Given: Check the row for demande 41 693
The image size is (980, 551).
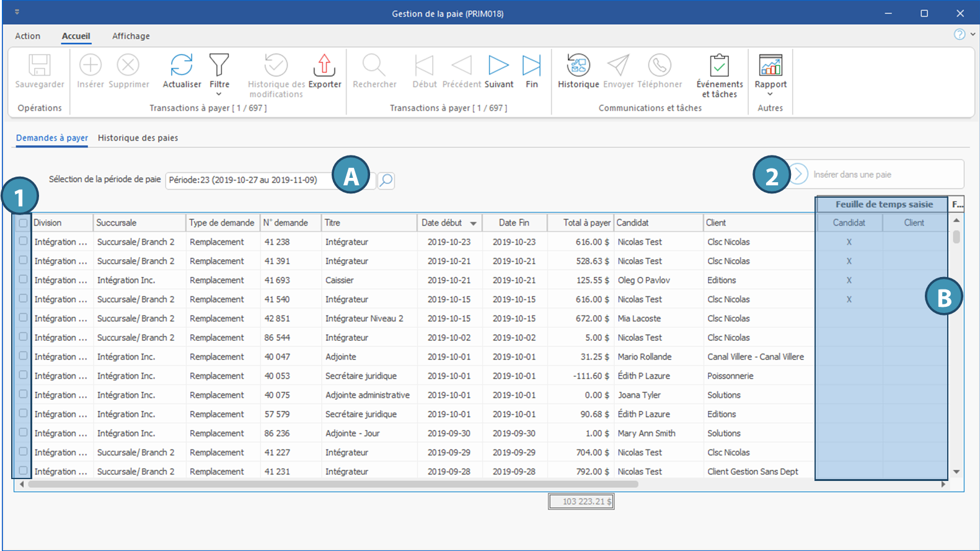Looking at the screenshot, I should (x=23, y=280).
